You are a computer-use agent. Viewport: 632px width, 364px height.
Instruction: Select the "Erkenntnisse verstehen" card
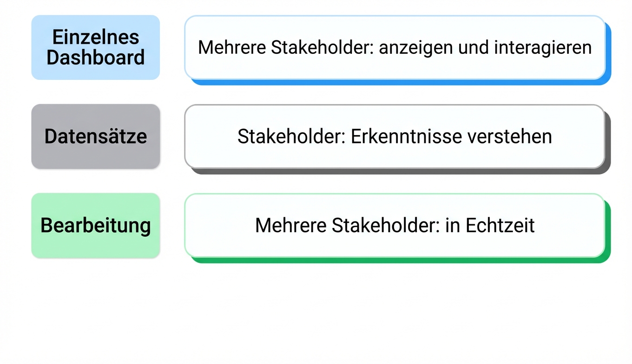click(x=395, y=136)
